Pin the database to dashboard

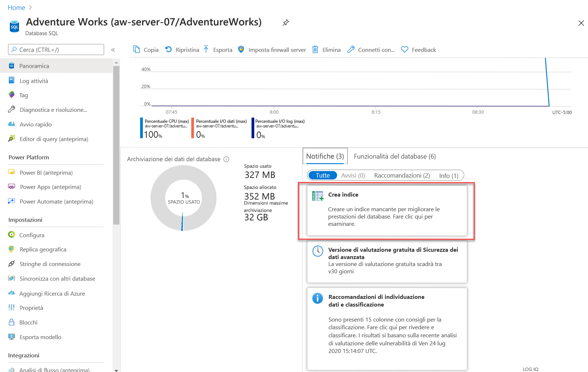point(286,23)
